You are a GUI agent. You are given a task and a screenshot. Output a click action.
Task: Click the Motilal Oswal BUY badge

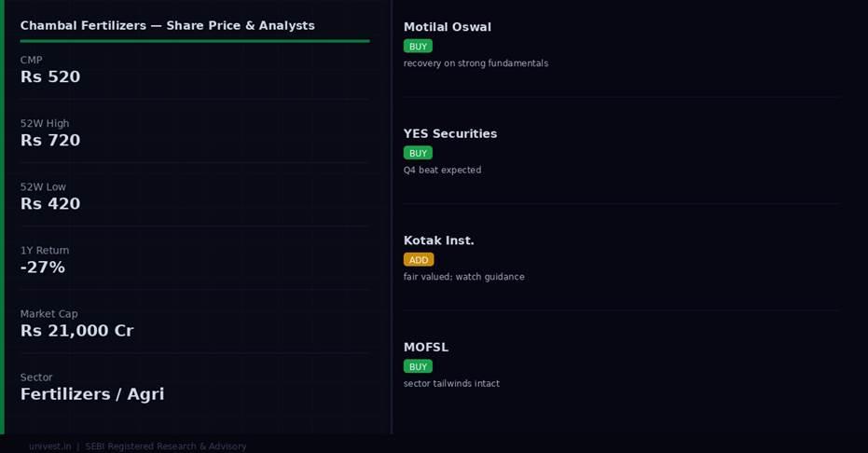418,47
